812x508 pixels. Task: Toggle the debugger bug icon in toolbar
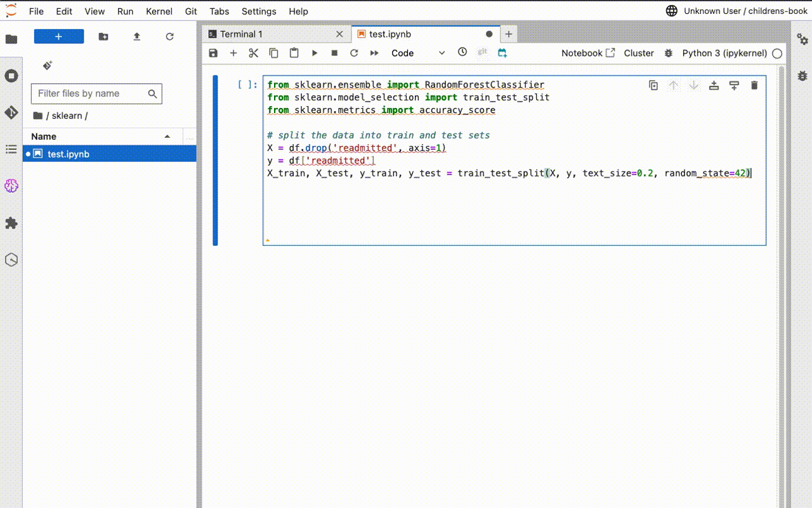[x=668, y=53]
